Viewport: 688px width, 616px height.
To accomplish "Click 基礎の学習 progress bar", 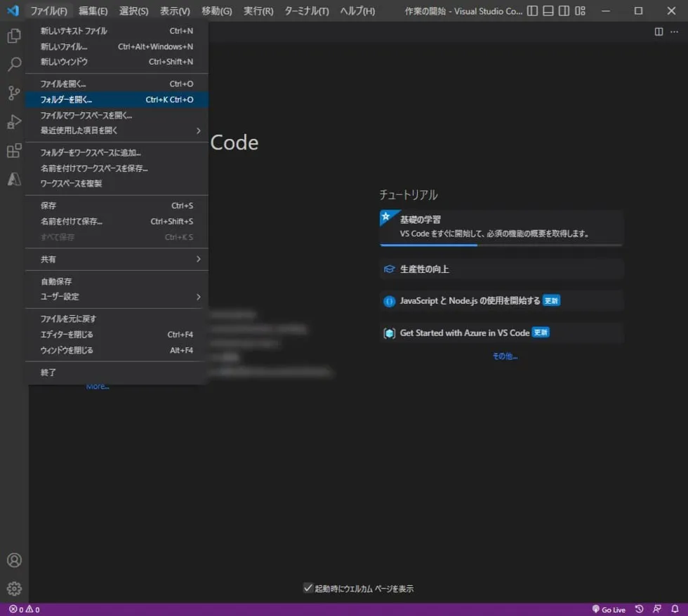I will click(501, 245).
